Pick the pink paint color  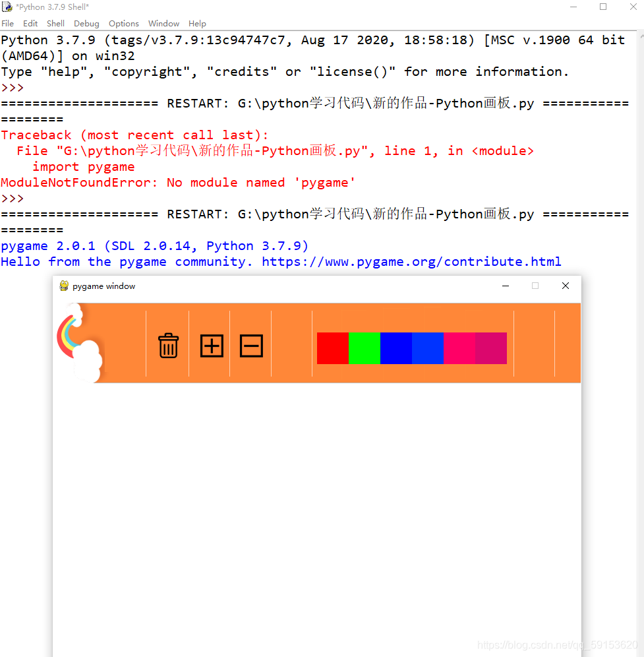coord(459,348)
